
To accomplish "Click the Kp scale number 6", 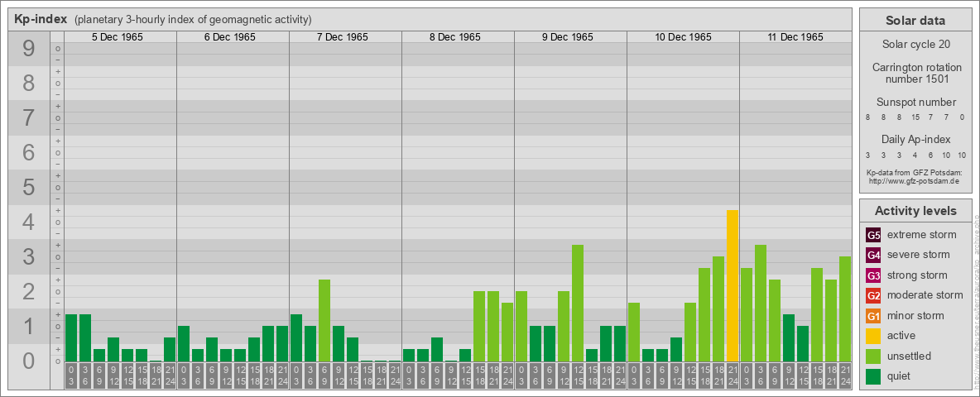I will (28, 153).
